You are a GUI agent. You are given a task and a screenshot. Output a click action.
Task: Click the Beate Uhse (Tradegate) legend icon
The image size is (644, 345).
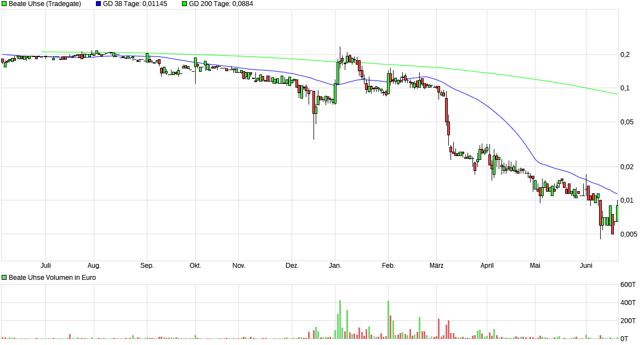4,4
